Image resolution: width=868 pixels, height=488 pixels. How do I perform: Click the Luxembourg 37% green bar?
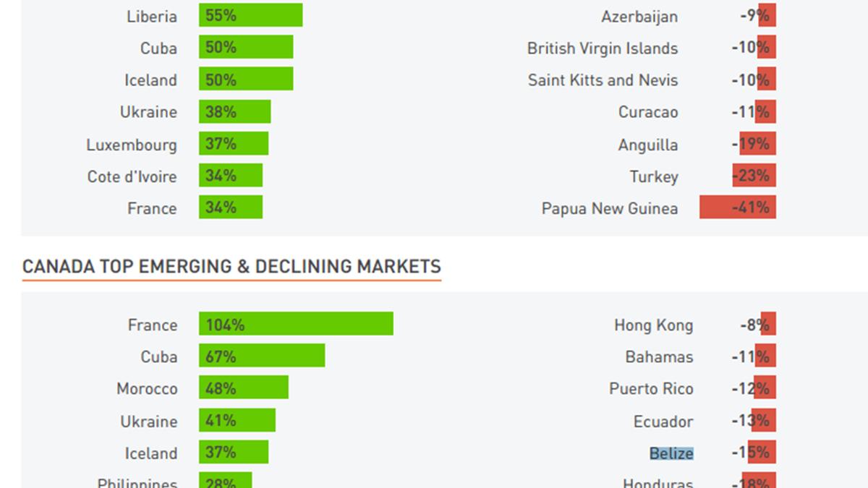(x=234, y=144)
